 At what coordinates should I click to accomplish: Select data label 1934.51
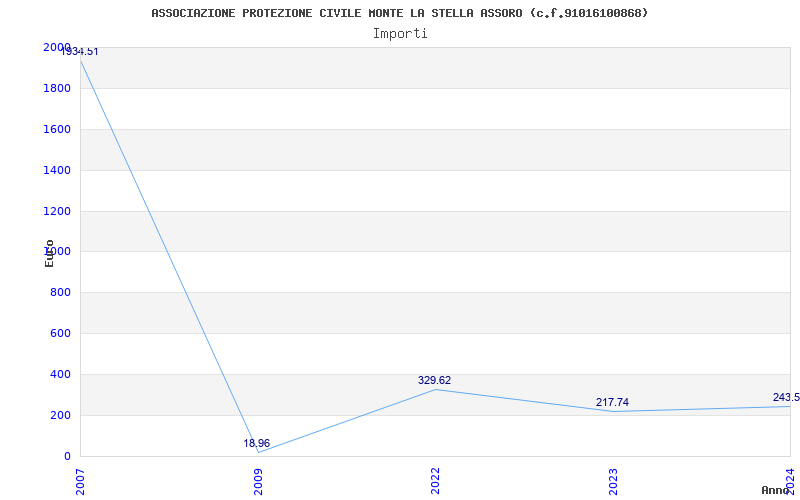point(80,52)
